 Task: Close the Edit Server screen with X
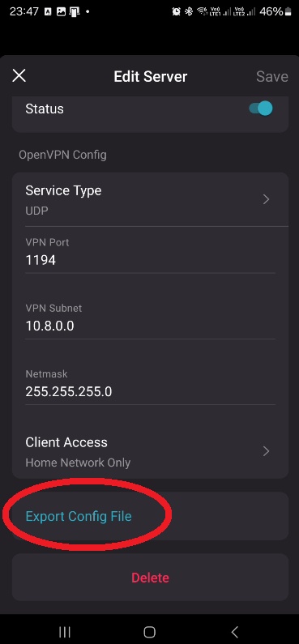[x=19, y=76]
